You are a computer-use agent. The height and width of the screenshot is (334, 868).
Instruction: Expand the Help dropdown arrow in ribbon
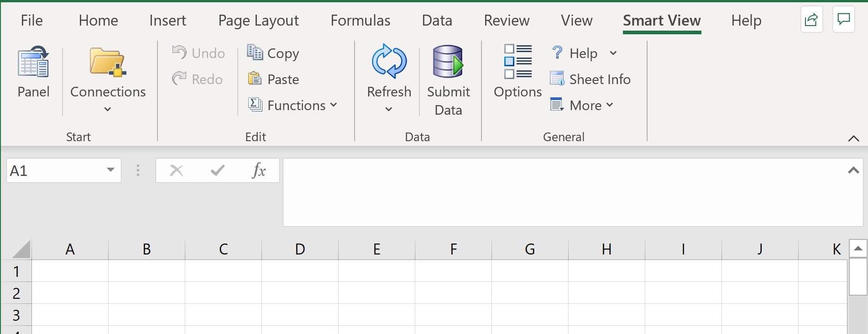tap(613, 53)
